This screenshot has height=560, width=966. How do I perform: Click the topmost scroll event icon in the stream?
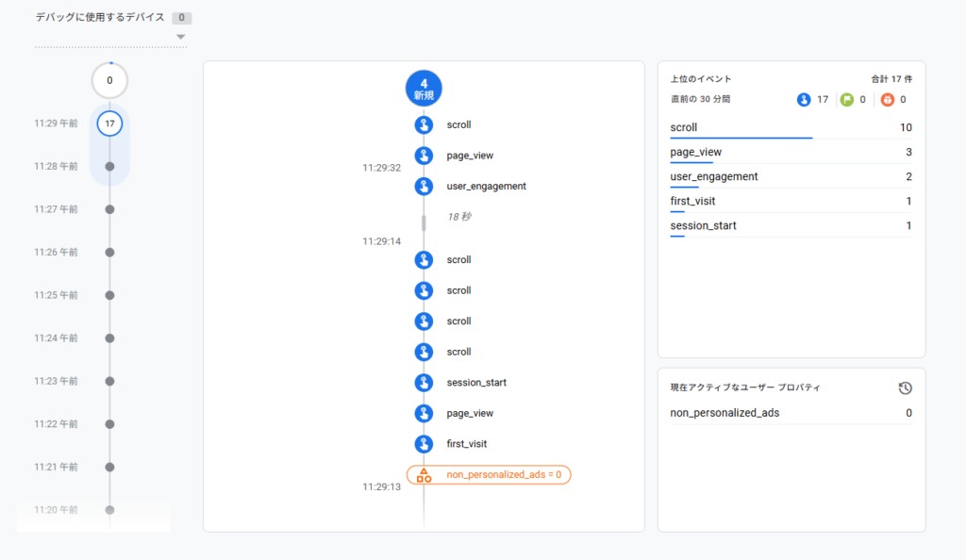tap(423, 124)
